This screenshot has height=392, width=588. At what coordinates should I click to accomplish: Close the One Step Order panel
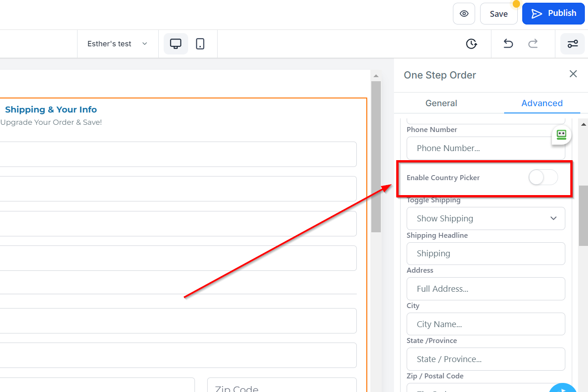pyautogui.click(x=573, y=74)
